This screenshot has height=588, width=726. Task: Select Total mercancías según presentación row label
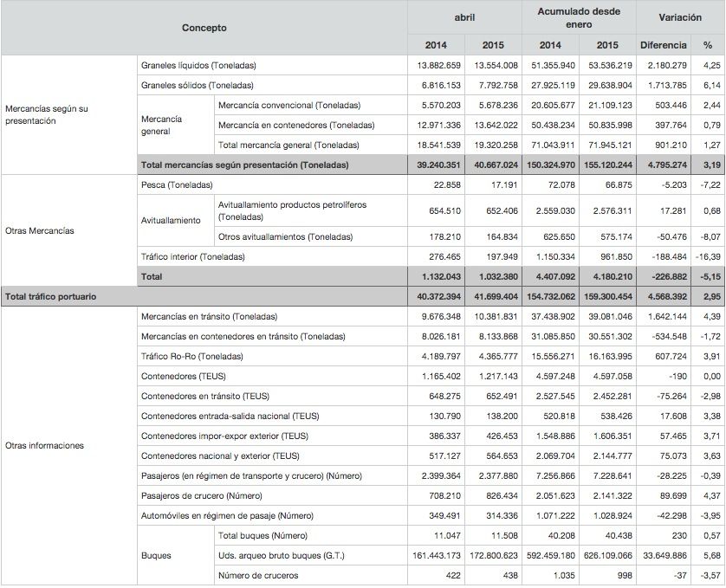(244, 165)
